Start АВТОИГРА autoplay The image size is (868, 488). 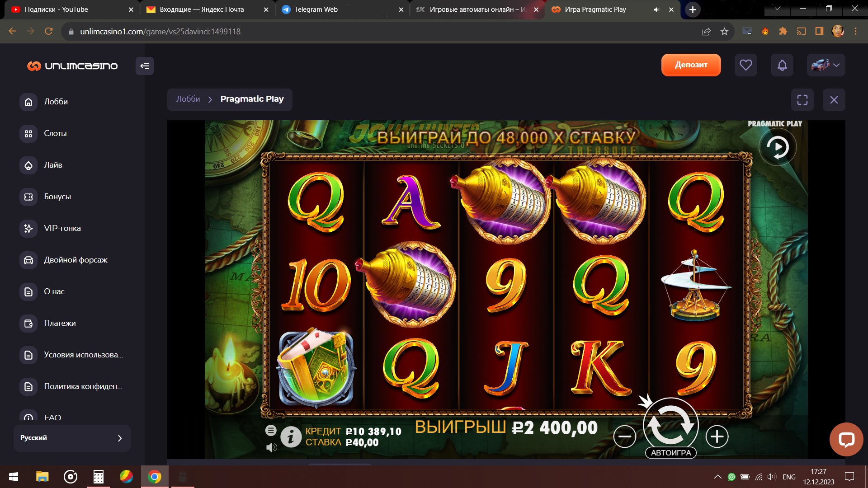(x=671, y=453)
